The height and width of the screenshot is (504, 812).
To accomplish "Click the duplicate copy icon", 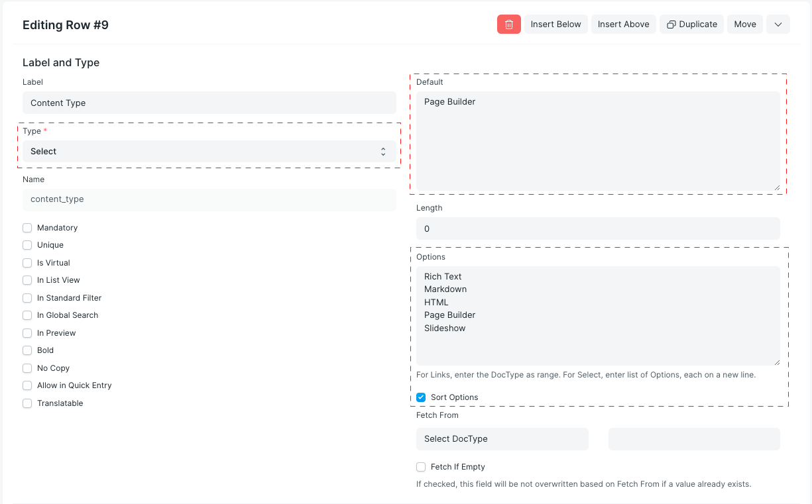I will coord(671,24).
